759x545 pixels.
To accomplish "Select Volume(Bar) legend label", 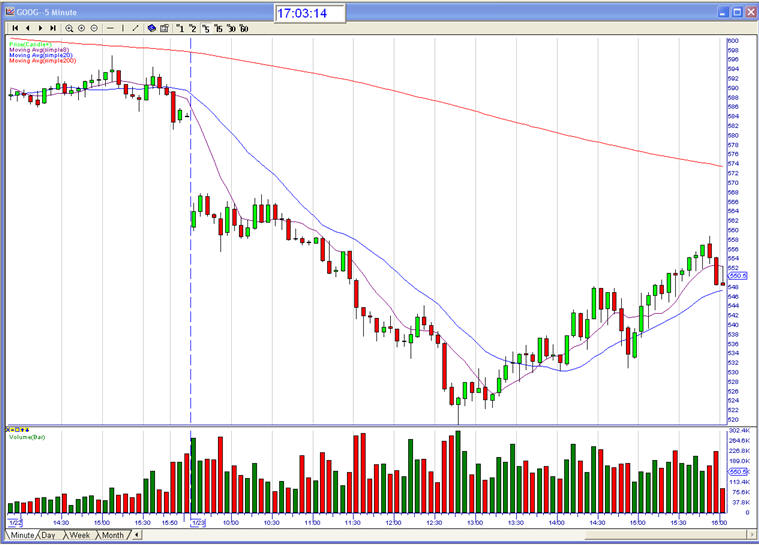I will click(27, 437).
